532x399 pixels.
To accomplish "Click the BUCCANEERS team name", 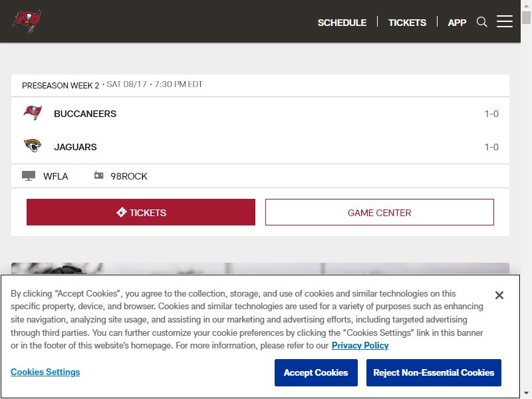I will click(x=85, y=114).
